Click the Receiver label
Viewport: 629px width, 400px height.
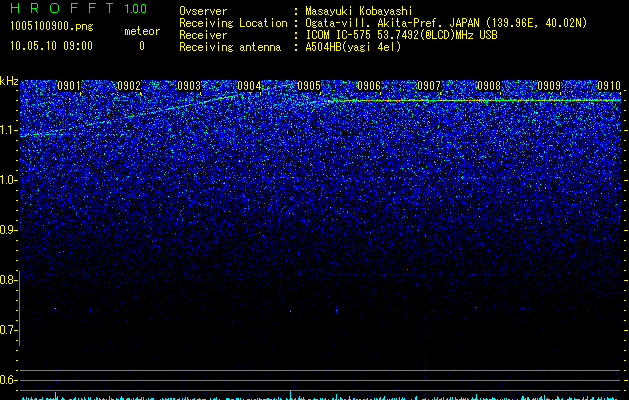pyautogui.click(x=203, y=35)
